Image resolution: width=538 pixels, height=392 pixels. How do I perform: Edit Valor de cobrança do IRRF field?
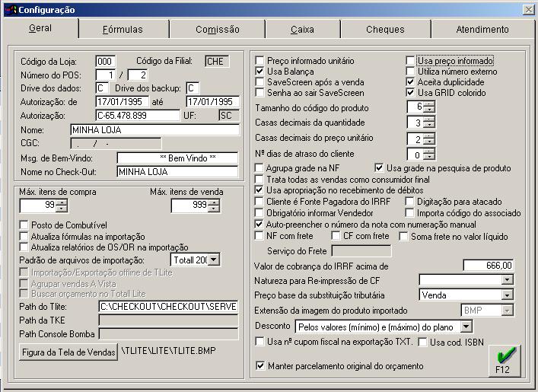click(489, 266)
